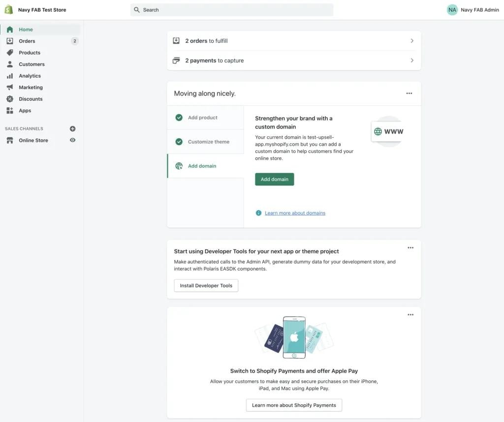Click the Orders count badge 2
Viewport: 504px width, 422px height.
pyautogui.click(x=75, y=41)
